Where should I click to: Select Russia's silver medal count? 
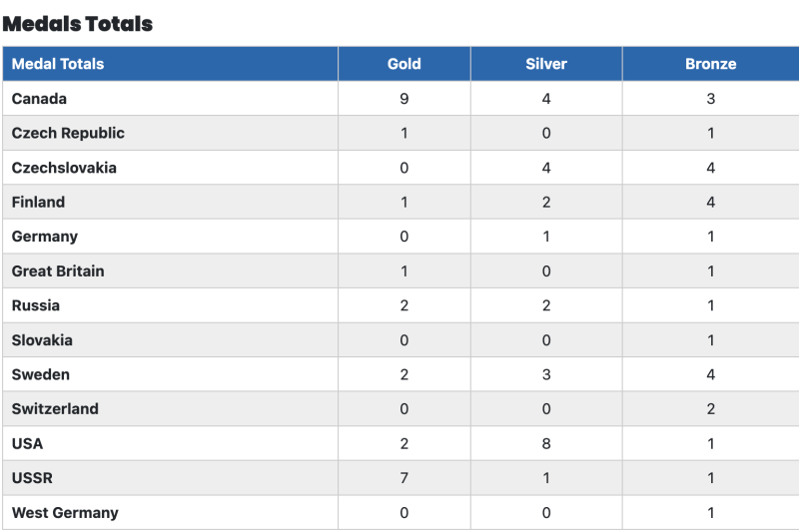pos(545,305)
